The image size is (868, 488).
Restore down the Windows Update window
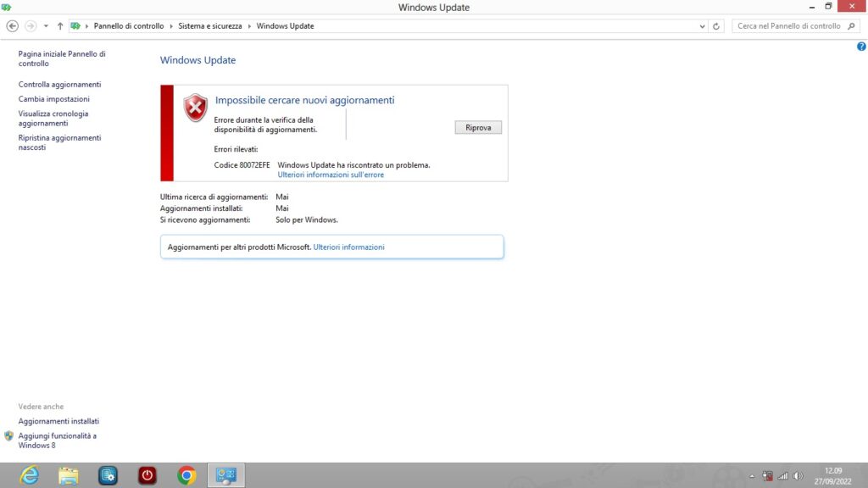829,7
